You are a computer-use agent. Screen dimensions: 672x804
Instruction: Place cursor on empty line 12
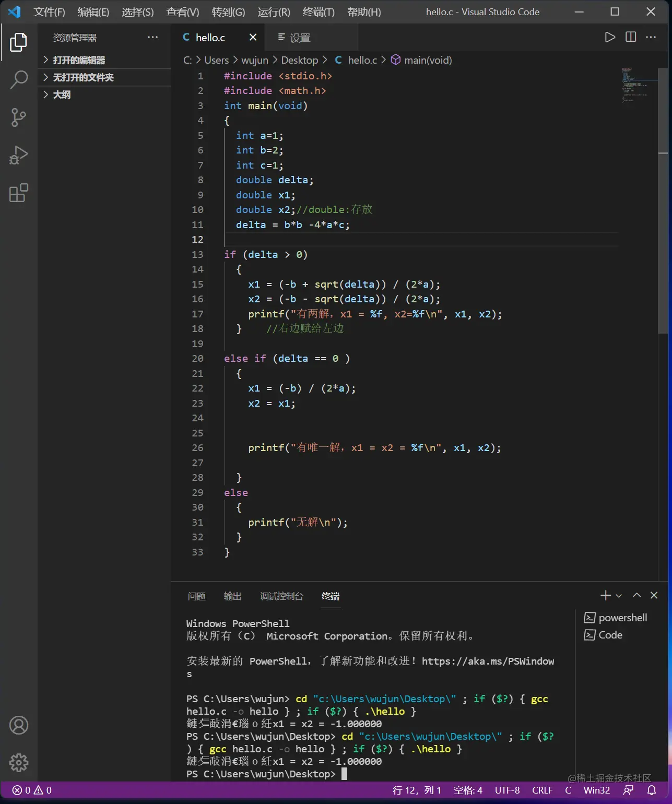click(x=420, y=239)
